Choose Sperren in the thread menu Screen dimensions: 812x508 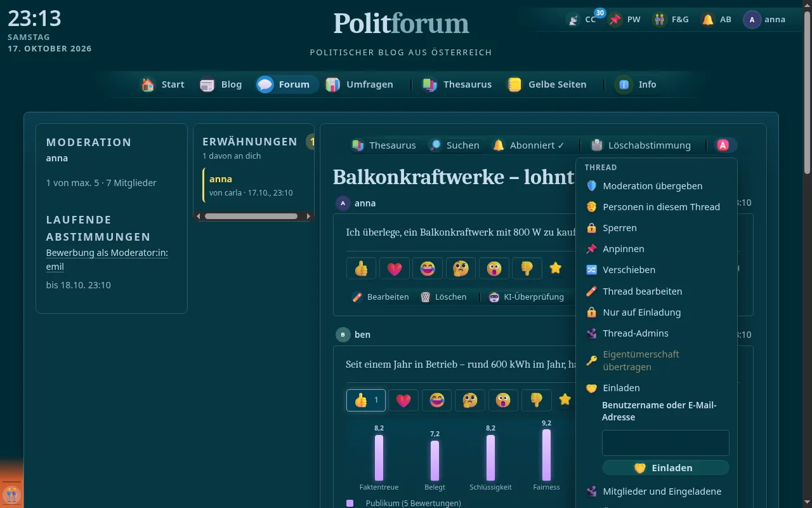pos(657,228)
